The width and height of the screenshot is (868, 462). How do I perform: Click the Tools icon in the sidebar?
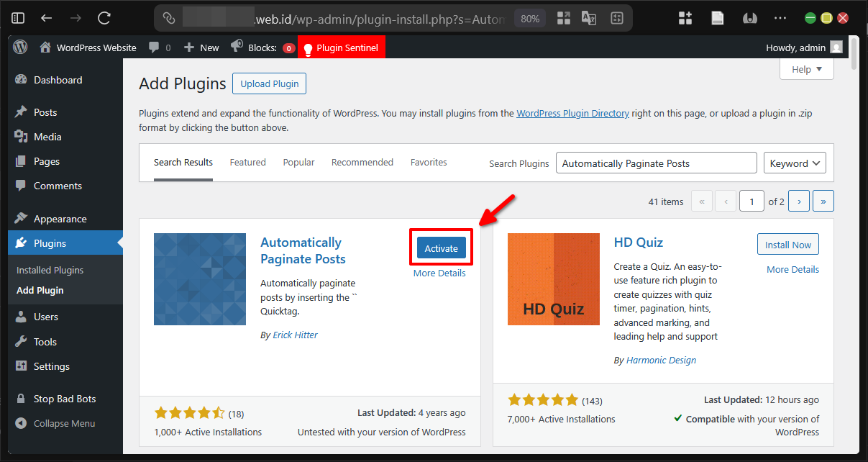tap(22, 341)
